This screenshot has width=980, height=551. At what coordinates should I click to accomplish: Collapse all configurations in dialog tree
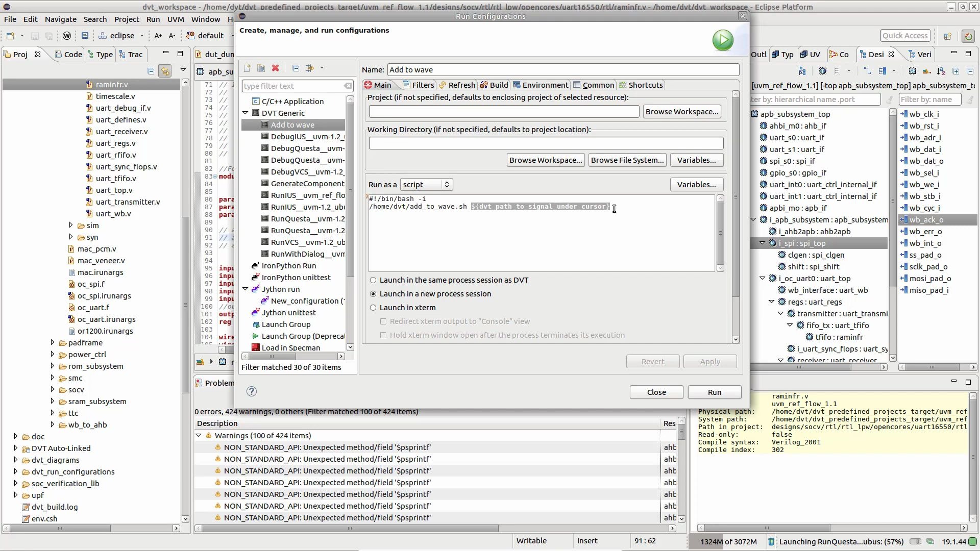[x=296, y=68]
